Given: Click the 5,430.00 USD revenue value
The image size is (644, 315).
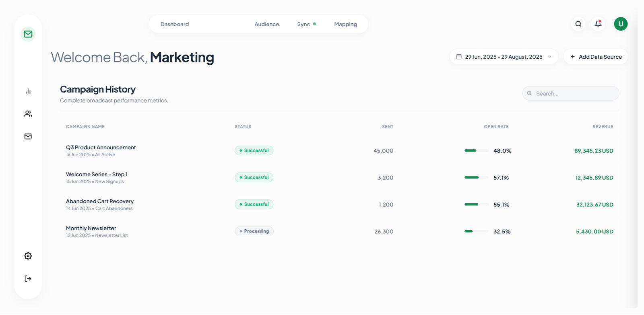Looking at the screenshot, I should coord(595,232).
